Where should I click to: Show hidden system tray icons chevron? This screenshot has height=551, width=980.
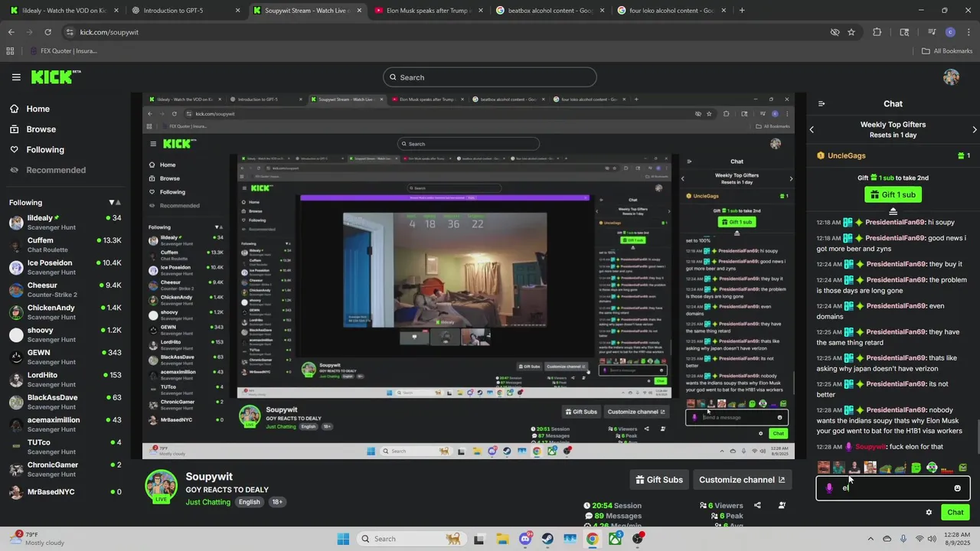click(x=870, y=539)
